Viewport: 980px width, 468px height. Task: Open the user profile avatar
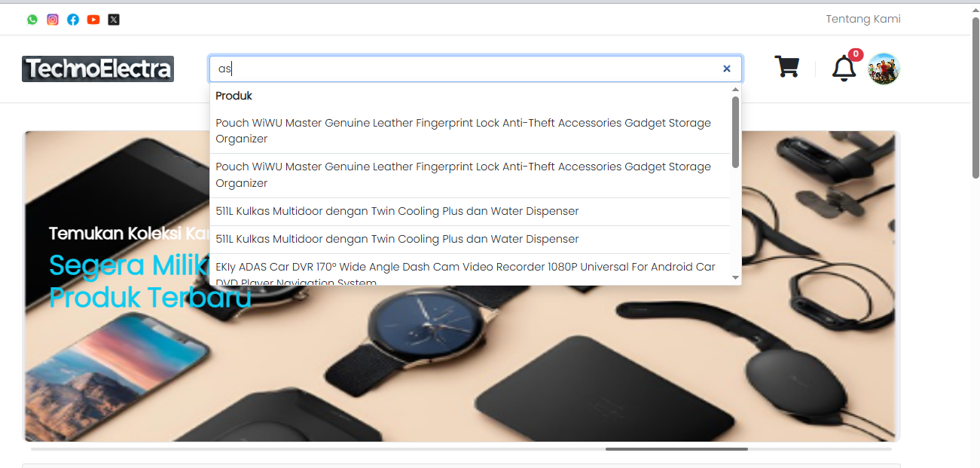[x=884, y=69]
